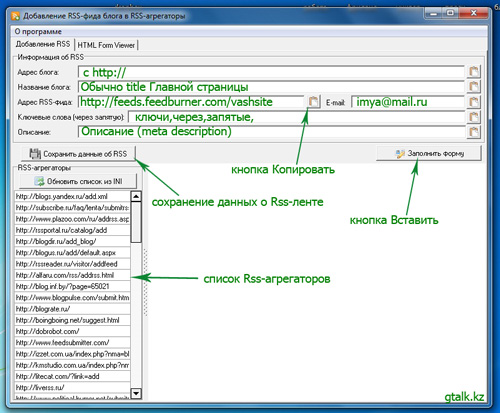
Task: Click scroll down arrow of aggregator list
Action: coord(136,393)
